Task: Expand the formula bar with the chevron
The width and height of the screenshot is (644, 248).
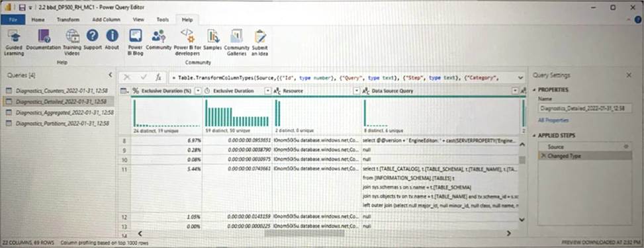Action: 520,77
